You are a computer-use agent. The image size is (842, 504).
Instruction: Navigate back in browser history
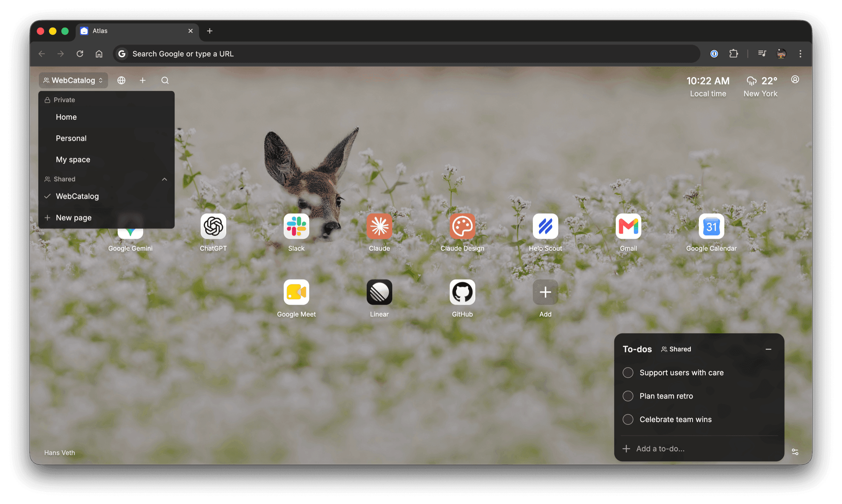click(42, 54)
